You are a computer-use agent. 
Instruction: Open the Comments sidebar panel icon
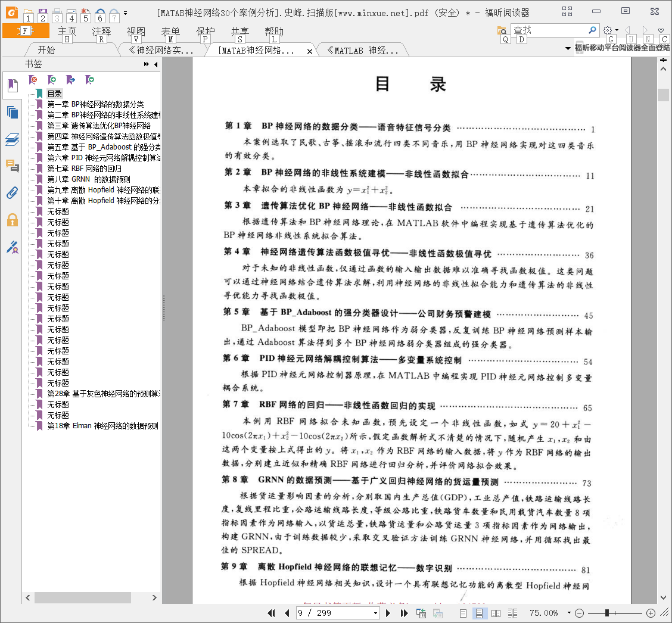tap(13, 166)
